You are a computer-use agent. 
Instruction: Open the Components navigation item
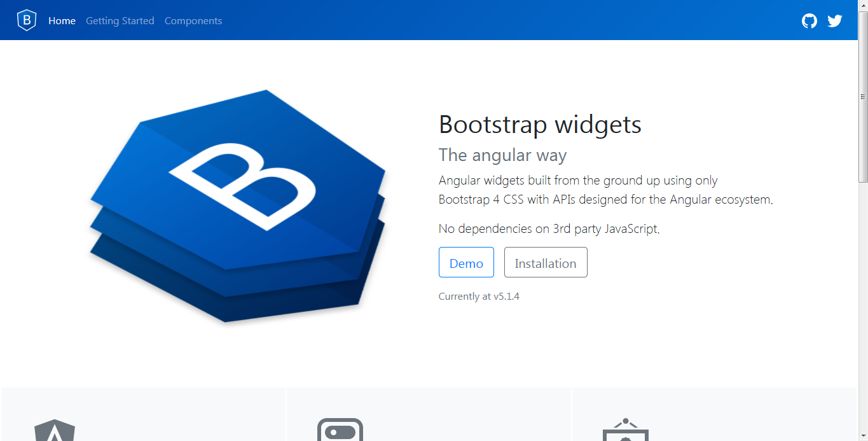[193, 20]
